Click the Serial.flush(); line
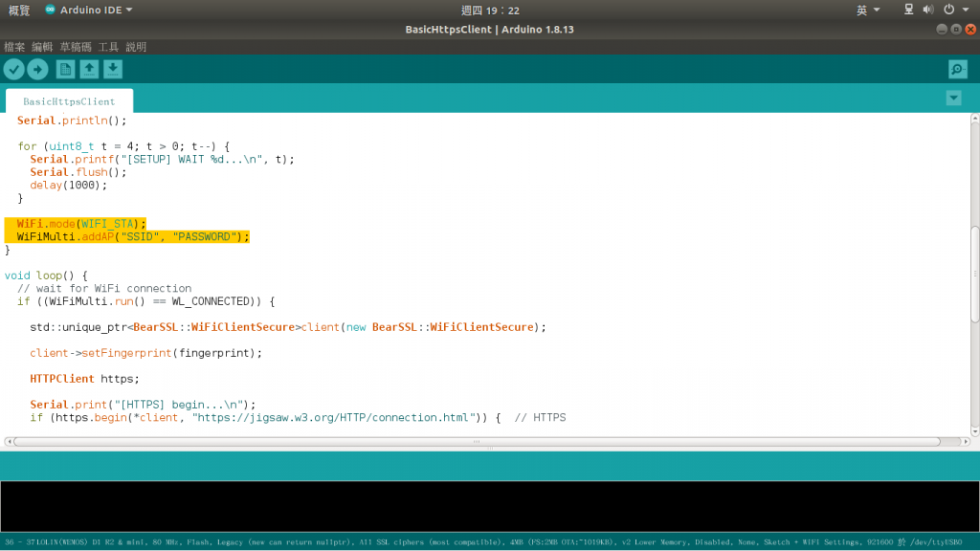980x551 pixels. coord(78,172)
